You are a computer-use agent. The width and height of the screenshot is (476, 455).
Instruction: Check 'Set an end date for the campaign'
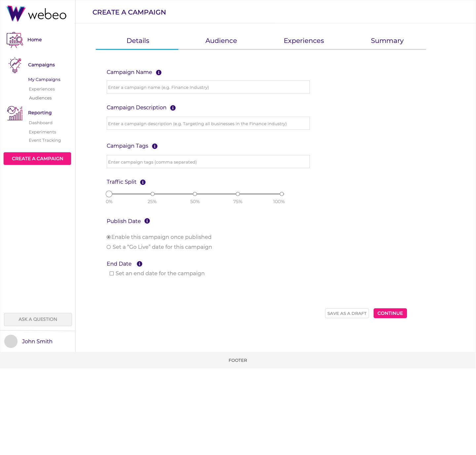pyautogui.click(x=112, y=274)
